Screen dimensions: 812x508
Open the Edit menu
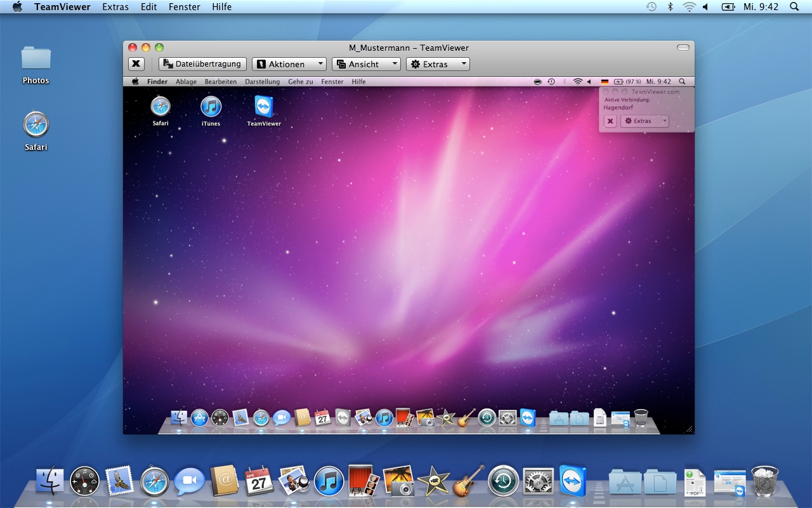click(x=149, y=7)
